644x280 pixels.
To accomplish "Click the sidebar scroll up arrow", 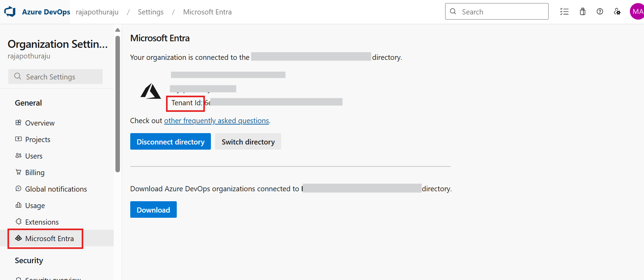I will pyautogui.click(x=117, y=30).
